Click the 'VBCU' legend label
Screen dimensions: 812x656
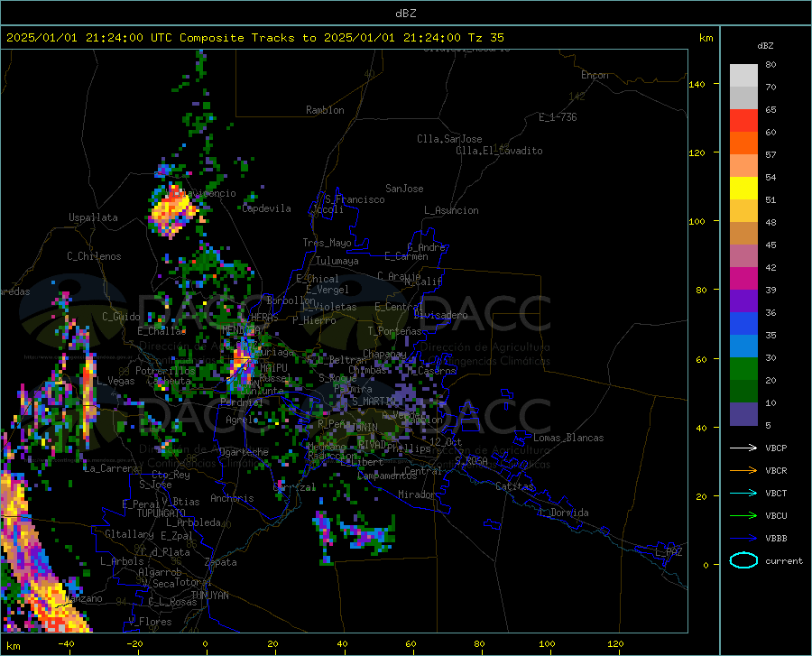(x=776, y=516)
